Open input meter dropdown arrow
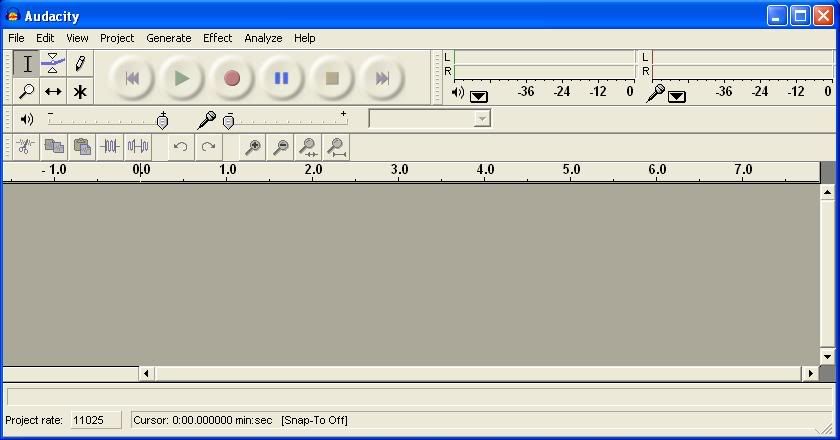840x440 pixels. click(677, 96)
